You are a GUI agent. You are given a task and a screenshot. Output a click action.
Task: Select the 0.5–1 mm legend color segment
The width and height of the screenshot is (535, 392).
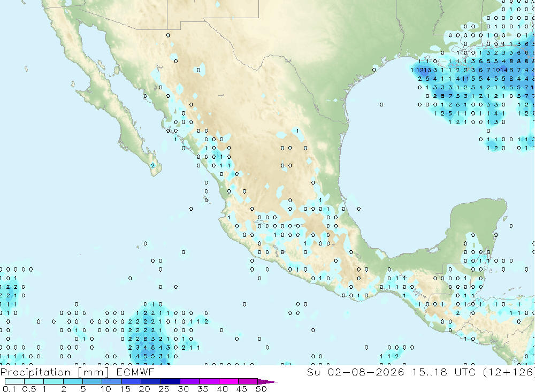click(34, 381)
